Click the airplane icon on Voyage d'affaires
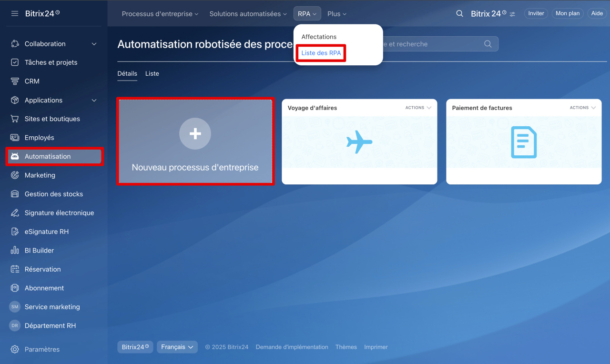This screenshot has height=364, width=610. (359, 142)
